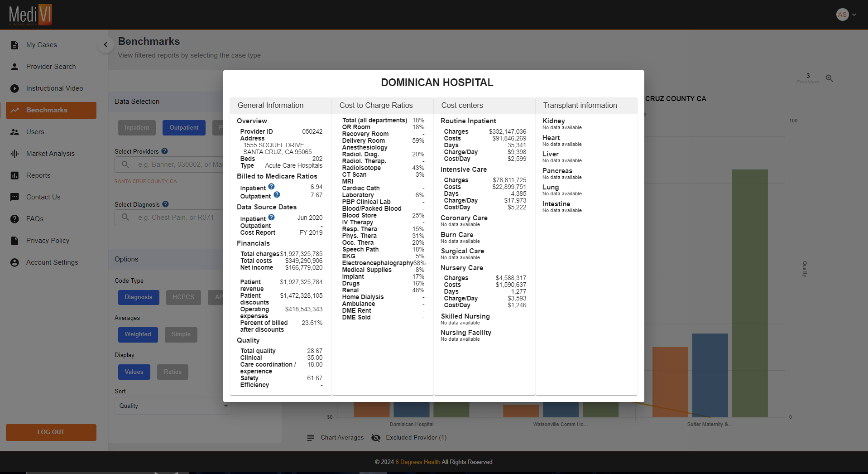
Task: Click the zoom magnifier icon above chart
Action: (830, 78)
